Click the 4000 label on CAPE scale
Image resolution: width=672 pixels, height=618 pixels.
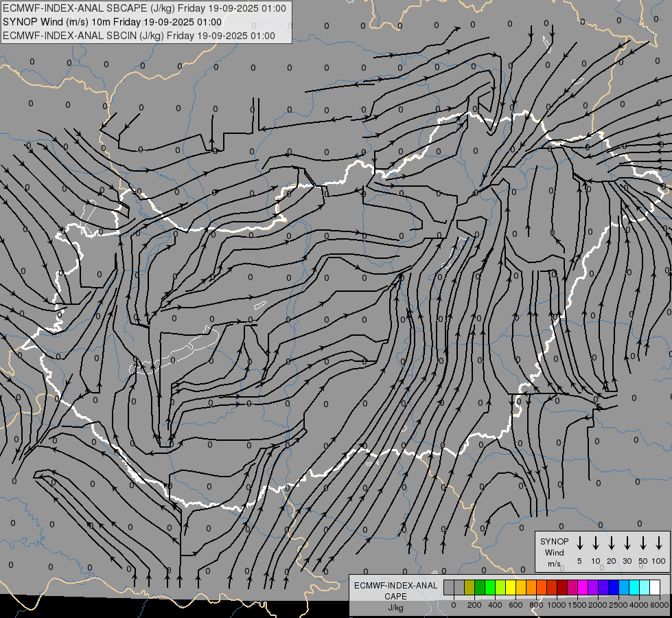pos(639,605)
